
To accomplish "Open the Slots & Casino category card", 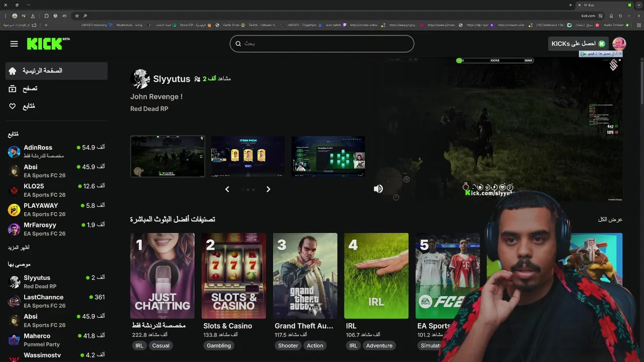I will coord(233,276).
